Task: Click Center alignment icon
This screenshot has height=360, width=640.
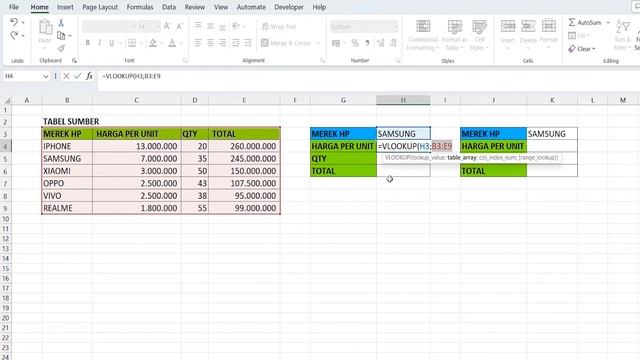Action: coord(210,43)
